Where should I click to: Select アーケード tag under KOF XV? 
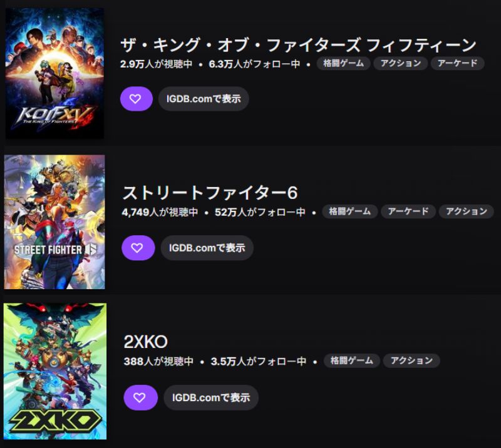tap(458, 63)
